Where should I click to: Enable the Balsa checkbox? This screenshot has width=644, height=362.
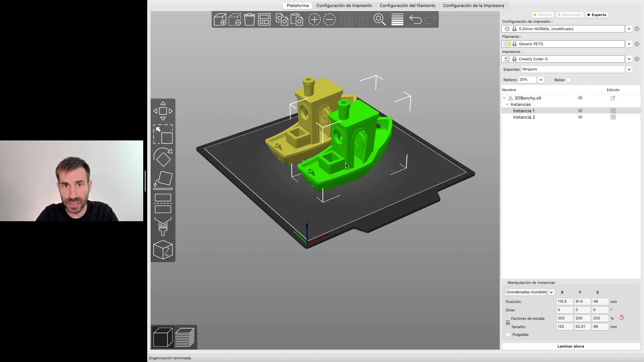[x=569, y=80]
